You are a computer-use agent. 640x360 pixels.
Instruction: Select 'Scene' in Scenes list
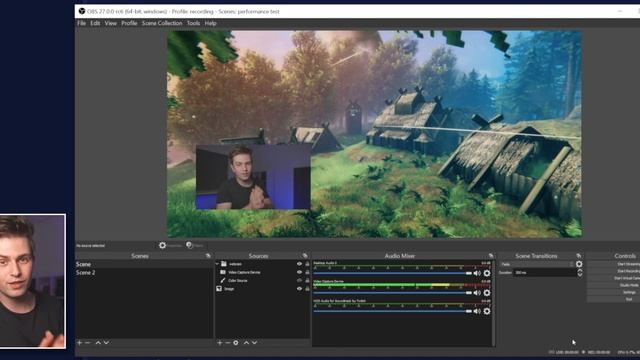click(x=144, y=264)
